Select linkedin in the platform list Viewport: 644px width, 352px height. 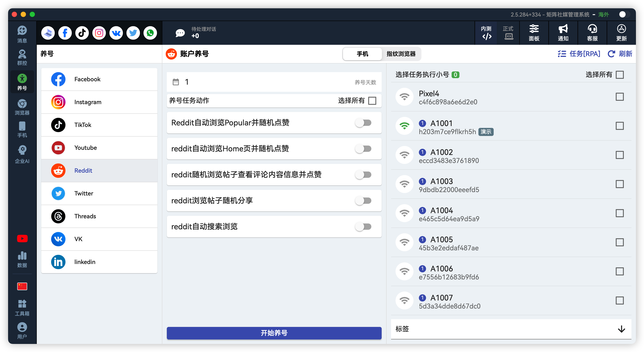(99, 262)
